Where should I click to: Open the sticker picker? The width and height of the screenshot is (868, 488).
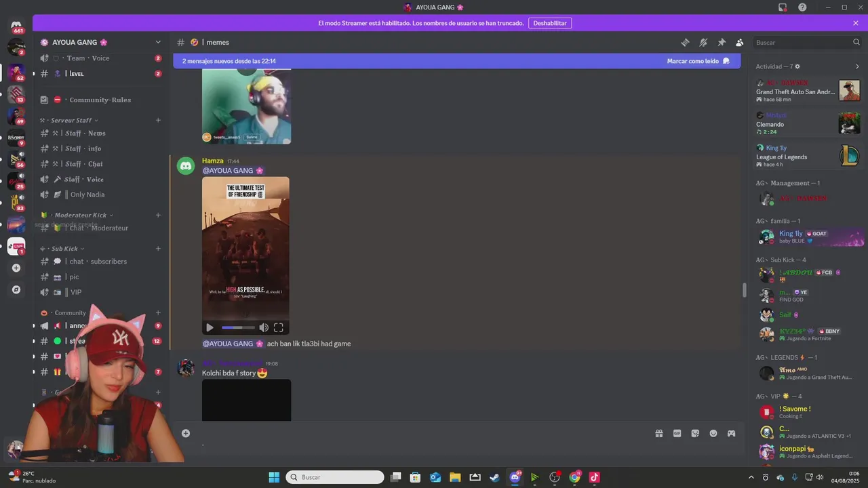695,433
